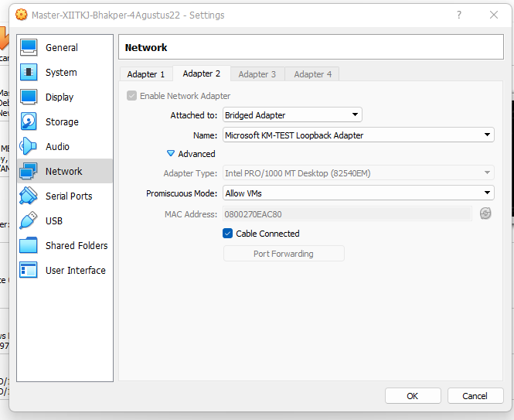Select the System chip icon
Screen dimensions: 514x420
click(29, 72)
